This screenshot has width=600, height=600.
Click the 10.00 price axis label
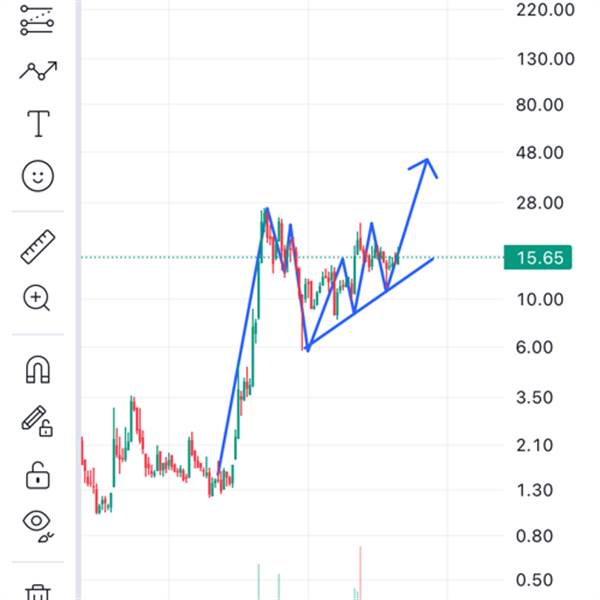pyautogui.click(x=540, y=299)
